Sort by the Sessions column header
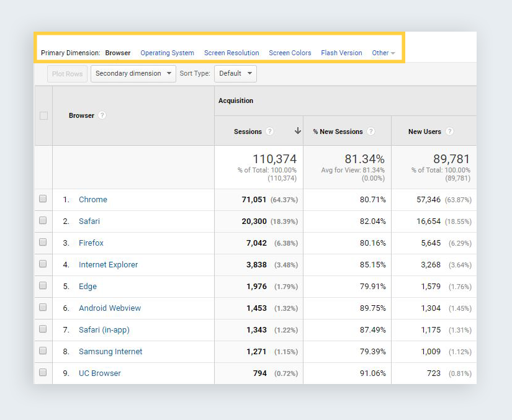 click(x=248, y=132)
